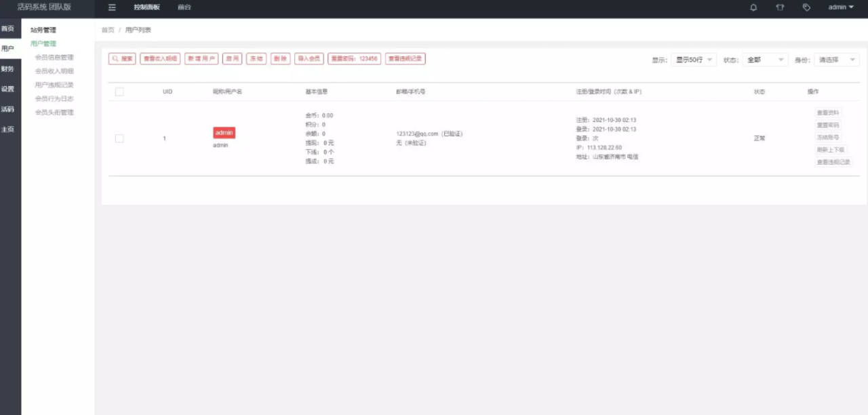Select 首页 in the left sidebar
The height and width of the screenshot is (415, 868).
[7, 28]
